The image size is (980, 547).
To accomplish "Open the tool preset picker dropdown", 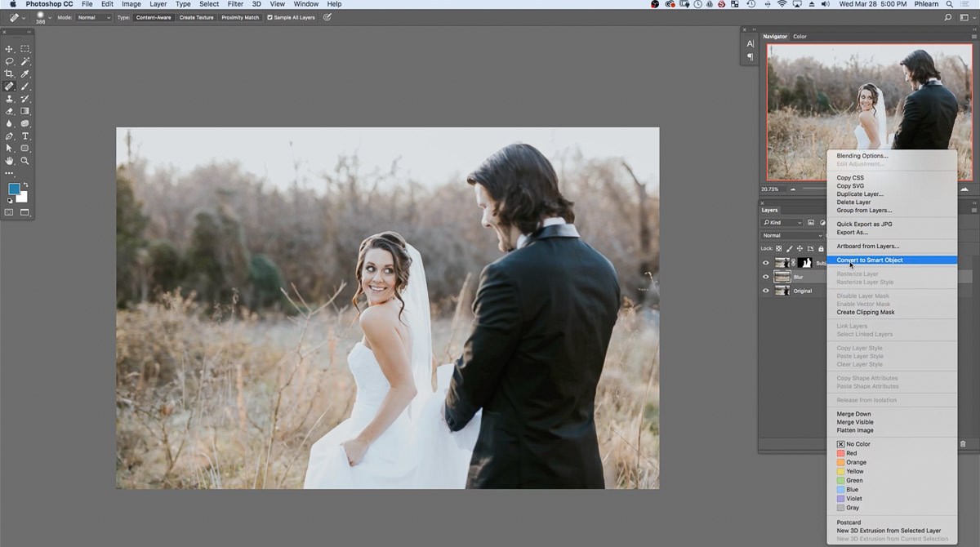I will pyautogui.click(x=24, y=17).
